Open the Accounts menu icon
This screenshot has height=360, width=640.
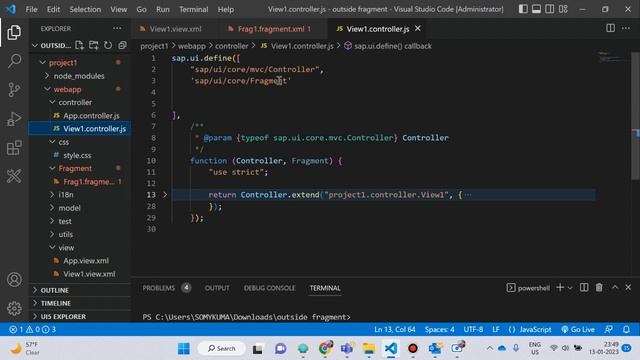(14, 280)
